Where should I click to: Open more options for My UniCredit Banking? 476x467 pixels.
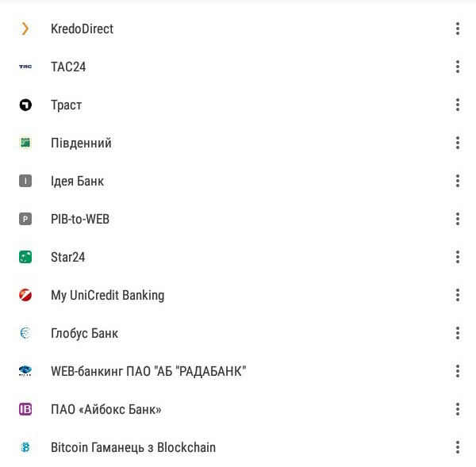tap(458, 295)
